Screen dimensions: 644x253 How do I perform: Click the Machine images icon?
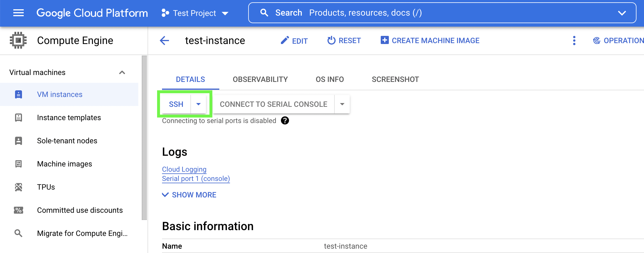[19, 164]
